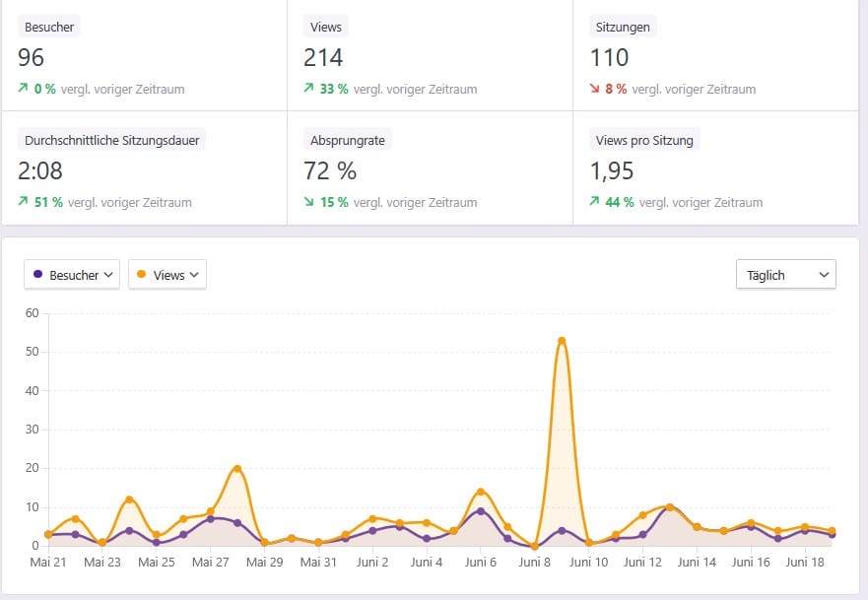
Task: Click the green trend arrow under Views 214
Action: [x=308, y=89]
